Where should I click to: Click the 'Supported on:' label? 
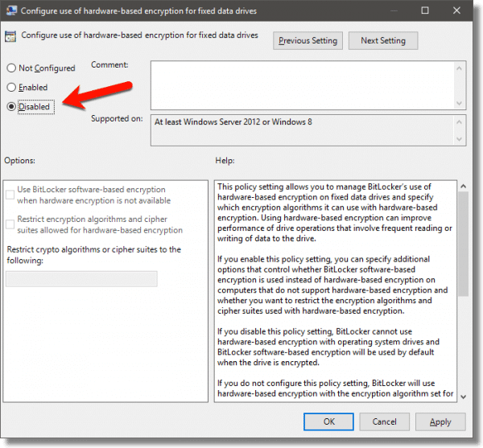[x=117, y=118]
